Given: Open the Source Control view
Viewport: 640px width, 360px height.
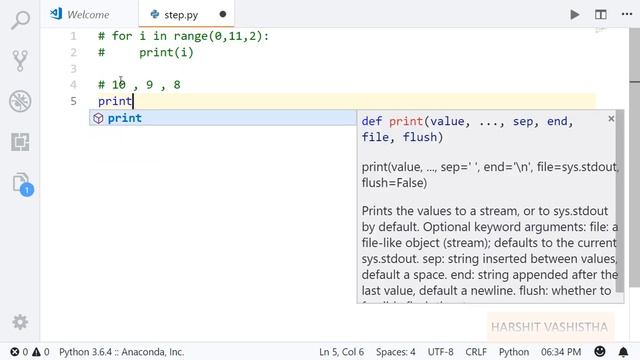Looking at the screenshot, I should [20, 60].
